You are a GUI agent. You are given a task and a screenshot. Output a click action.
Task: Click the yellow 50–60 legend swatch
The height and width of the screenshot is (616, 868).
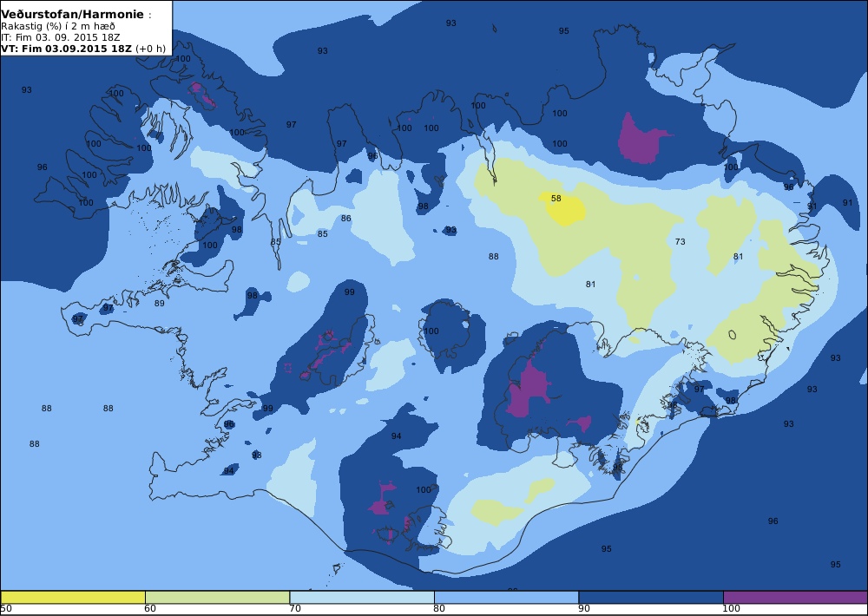coord(73,597)
